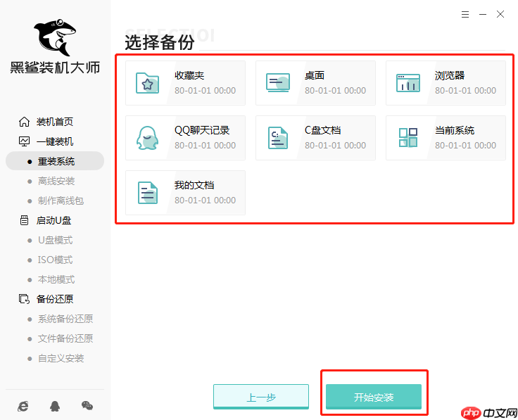Viewport: 518px width, 420px height.
Task: Go to 装机首页
Action: click(54, 122)
